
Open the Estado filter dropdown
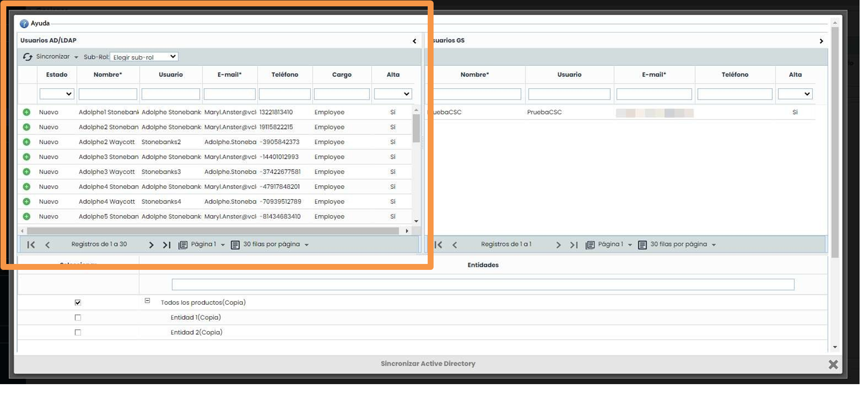57,94
